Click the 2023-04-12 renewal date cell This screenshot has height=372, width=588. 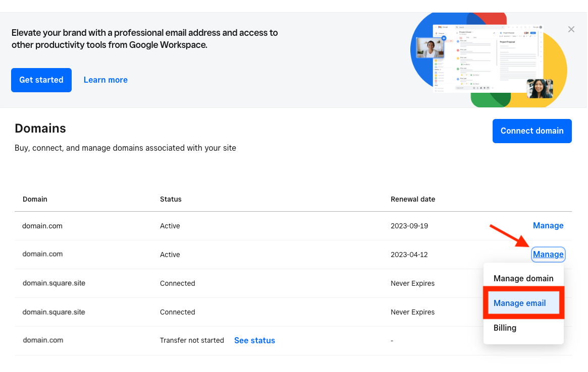pos(409,255)
